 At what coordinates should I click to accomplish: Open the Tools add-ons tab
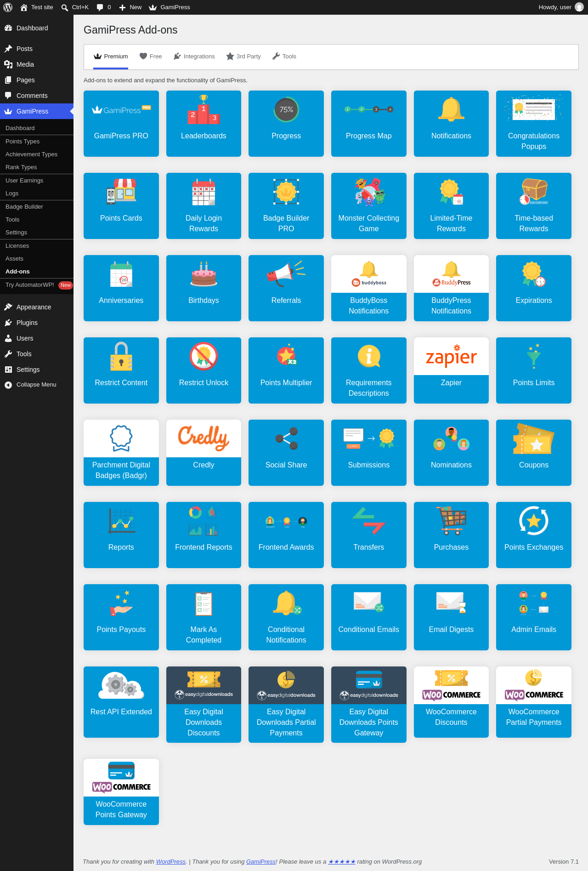tap(284, 57)
